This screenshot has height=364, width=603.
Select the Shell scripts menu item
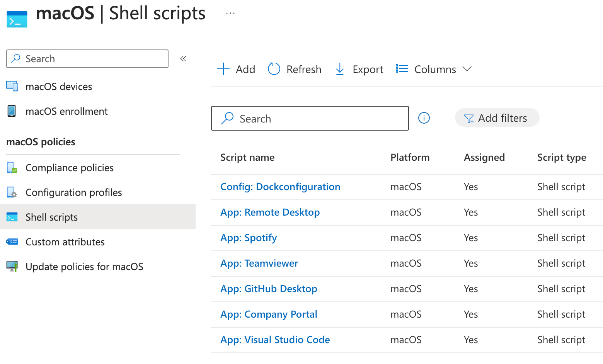pyautogui.click(x=51, y=217)
